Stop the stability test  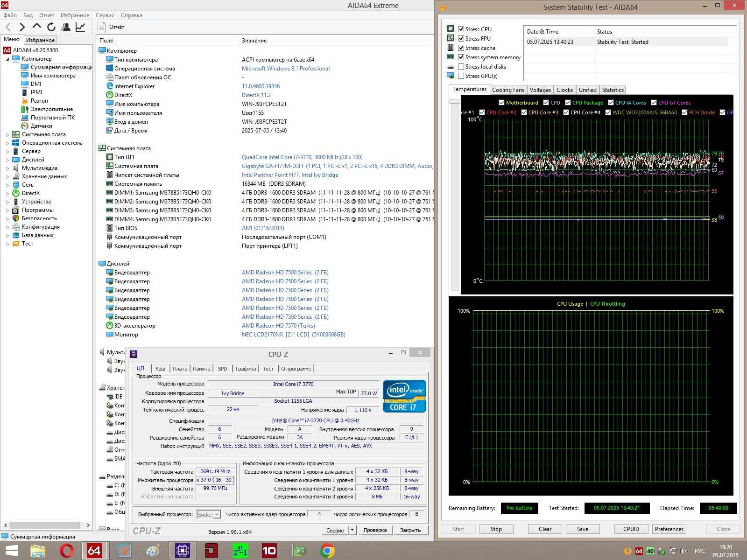click(x=496, y=529)
